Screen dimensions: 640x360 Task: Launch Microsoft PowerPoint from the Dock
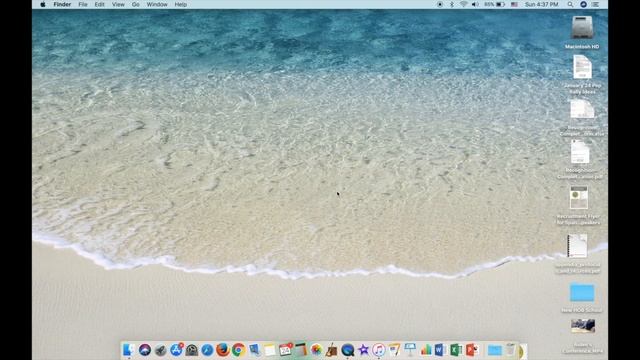471,350
